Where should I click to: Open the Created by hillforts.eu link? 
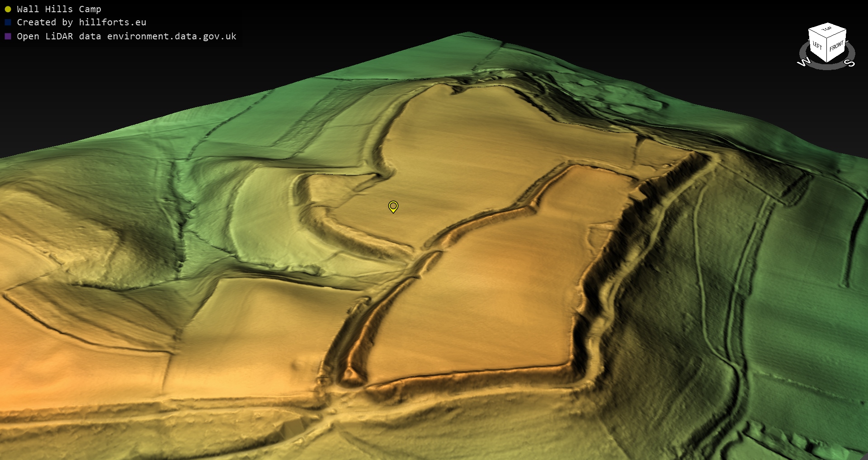tap(81, 22)
